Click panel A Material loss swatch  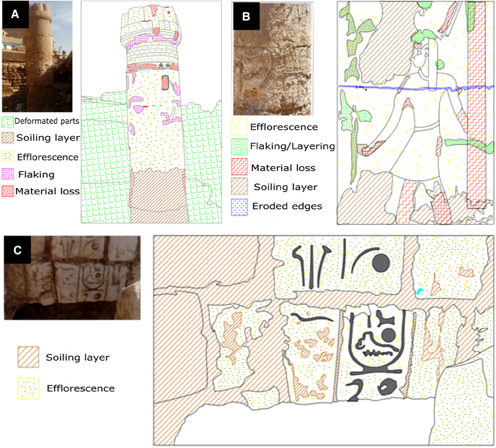click(8, 191)
